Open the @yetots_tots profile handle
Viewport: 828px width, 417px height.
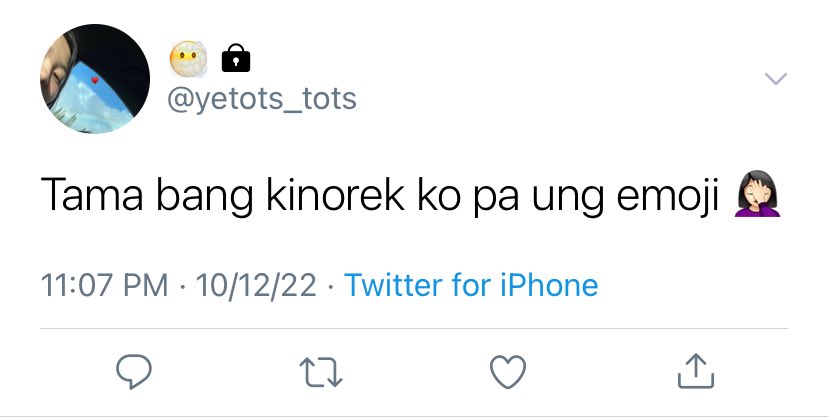click(262, 99)
